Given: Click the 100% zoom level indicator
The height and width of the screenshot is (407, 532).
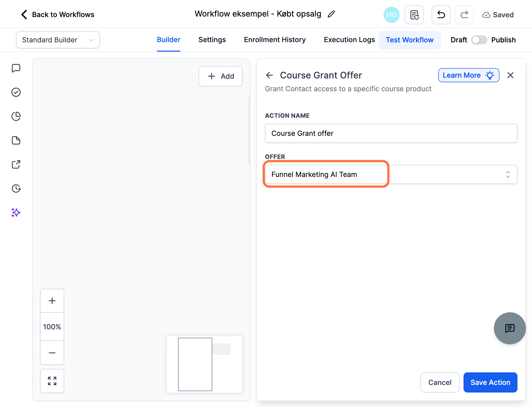Looking at the screenshot, I should 52,327.
